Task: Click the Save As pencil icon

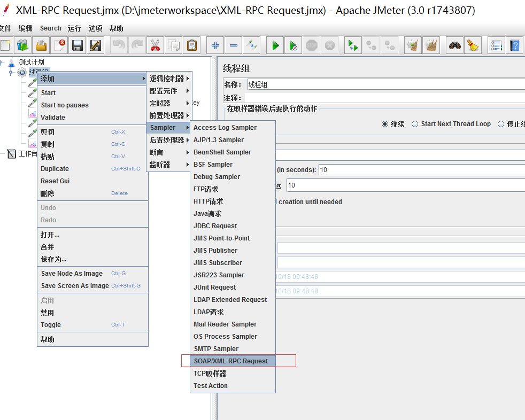Action: 95,45
